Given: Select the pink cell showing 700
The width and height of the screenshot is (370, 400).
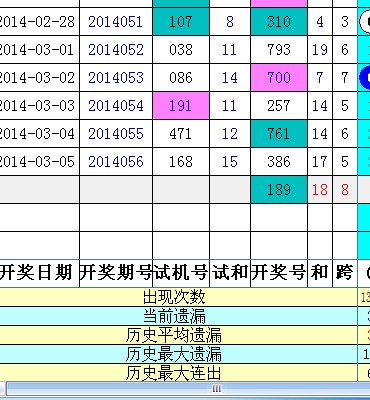Looking at the screenshot, I should pyautogui.click(x=279, y=78).
